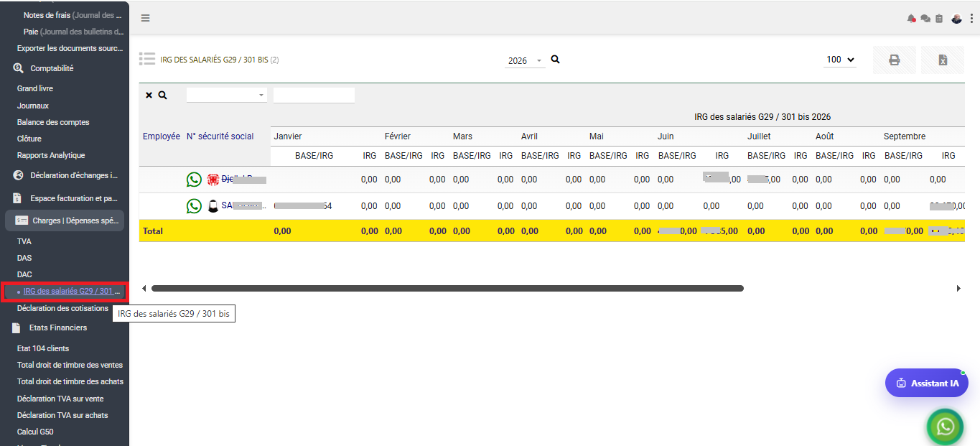Open Calcul G50 in the sidebar
This screenshot has width=980, height=446.
pyautogui.click(x=35, y=432)
